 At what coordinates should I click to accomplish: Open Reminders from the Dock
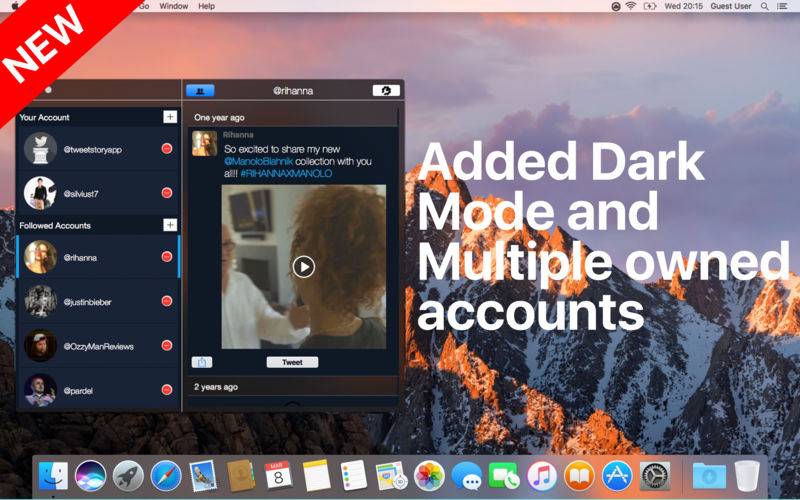(x=354, y=476)
